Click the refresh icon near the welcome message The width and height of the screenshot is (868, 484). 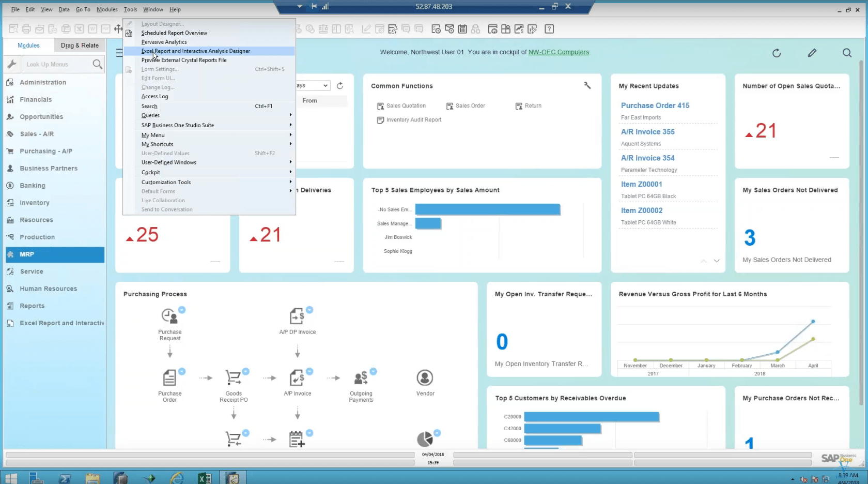point(777,53)
